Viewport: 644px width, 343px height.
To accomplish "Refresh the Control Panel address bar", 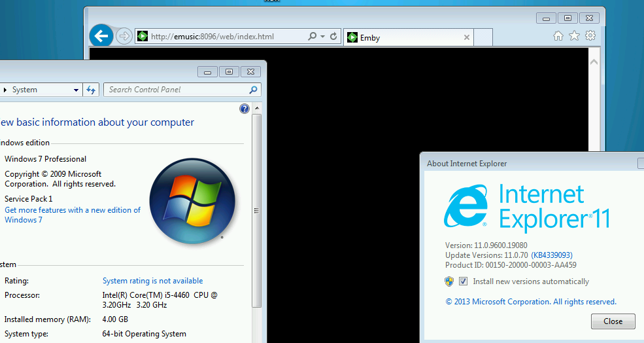I will (x=91, y=90).
